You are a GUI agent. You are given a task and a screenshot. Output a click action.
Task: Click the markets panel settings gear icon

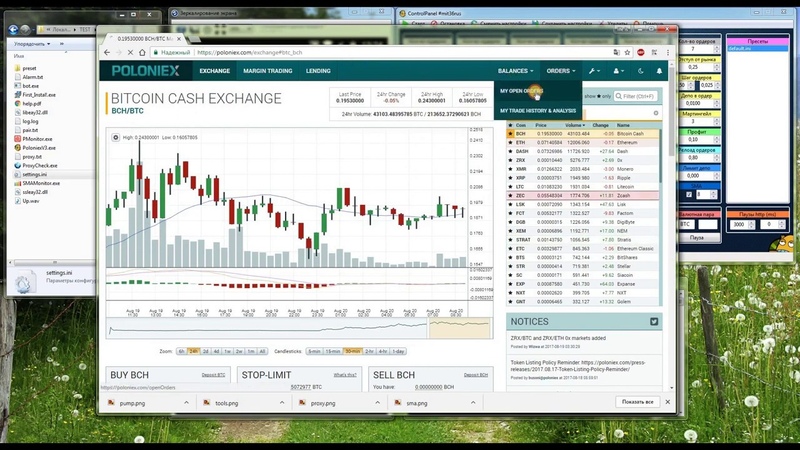(x=656, y=113)
